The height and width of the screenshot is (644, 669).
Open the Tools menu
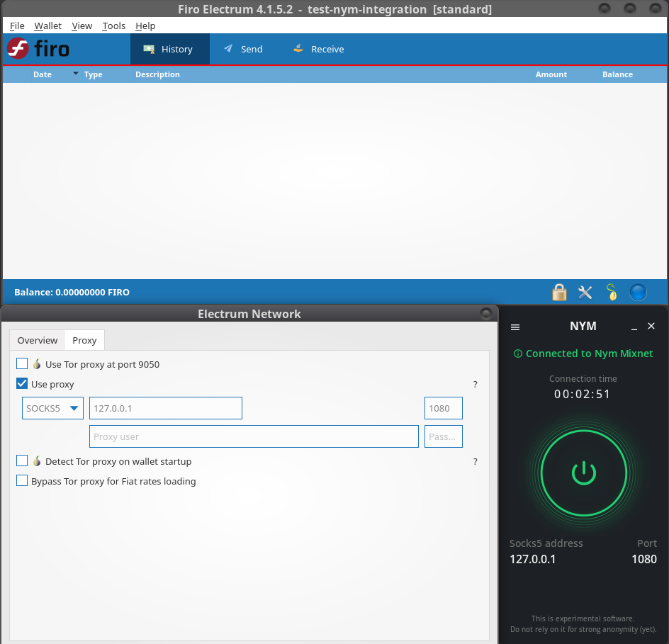tap(114, 26)
